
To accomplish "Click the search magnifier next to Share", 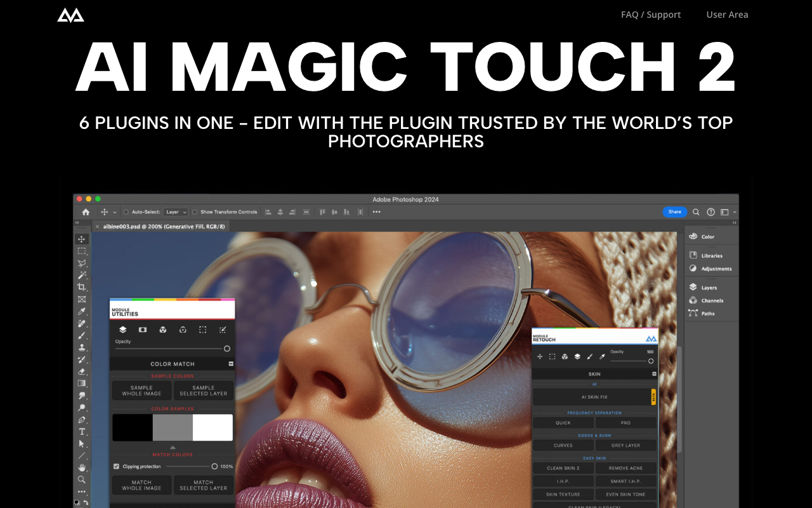I will point(696,212).
